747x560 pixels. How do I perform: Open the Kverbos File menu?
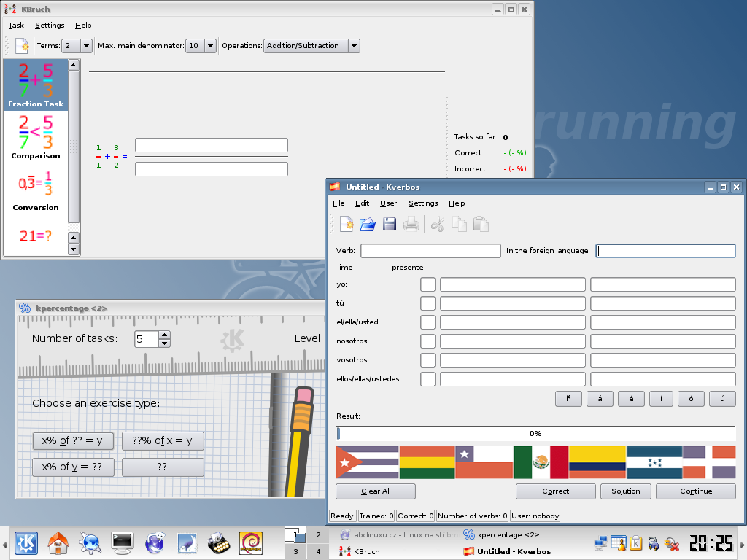coord(338,203)
